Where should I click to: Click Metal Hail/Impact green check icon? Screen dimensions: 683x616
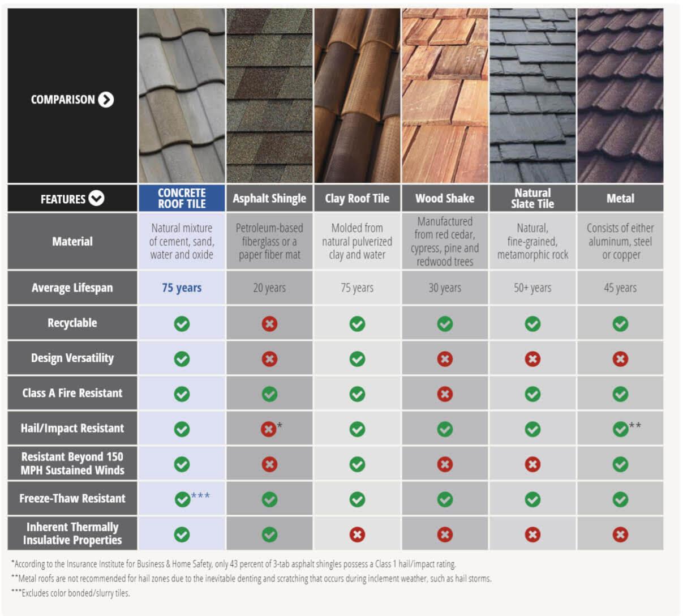pyautogui.click(x=620, y=429)
